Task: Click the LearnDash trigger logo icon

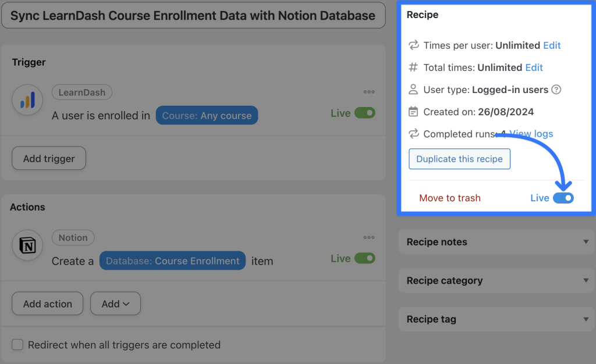Action: (28, 101)
